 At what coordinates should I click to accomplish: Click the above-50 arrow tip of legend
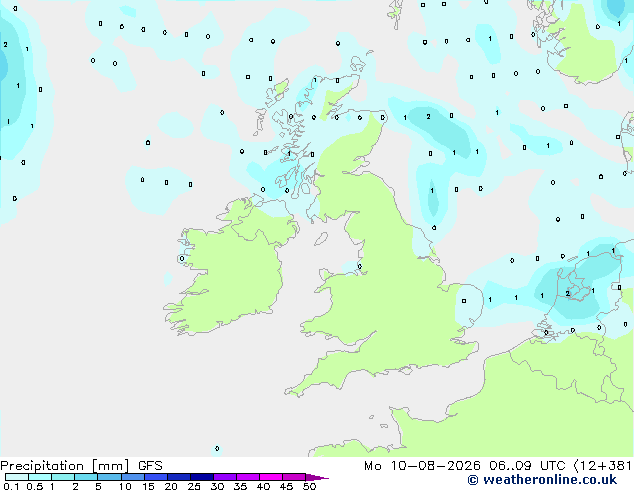317,477
